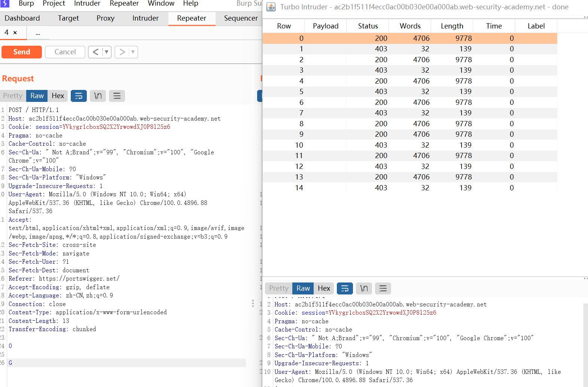588x387 pixels.
Task: Click the Referer portswigger.net header line
Action: pyautogui.click(x=64, y=279)
